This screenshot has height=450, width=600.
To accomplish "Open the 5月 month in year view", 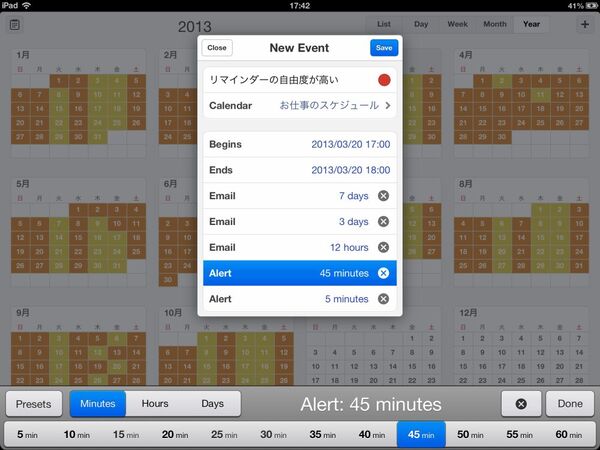I will [78, 232].
